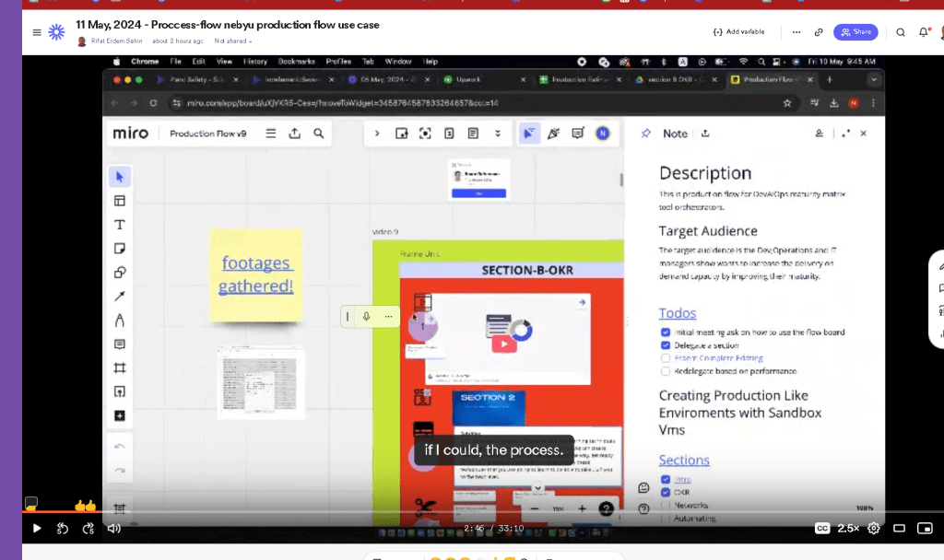944x560 pixels.
Task: Open the Todos heading link
Action: tap(678, 313)
